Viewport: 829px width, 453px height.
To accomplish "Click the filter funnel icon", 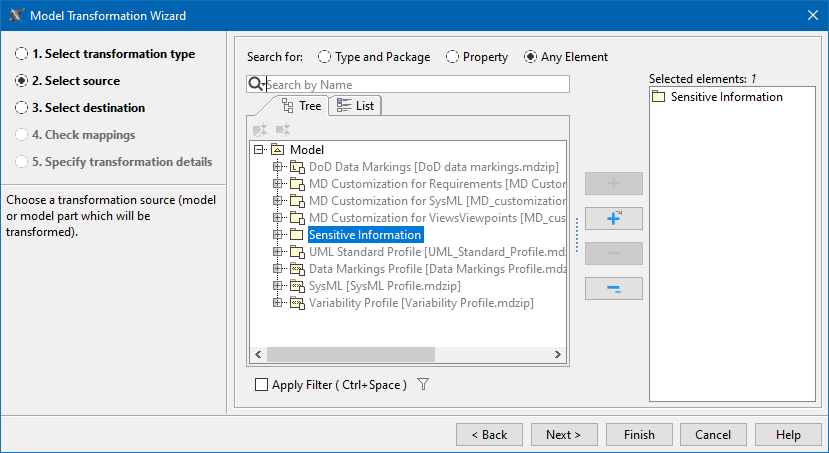I will pos(423,385).
